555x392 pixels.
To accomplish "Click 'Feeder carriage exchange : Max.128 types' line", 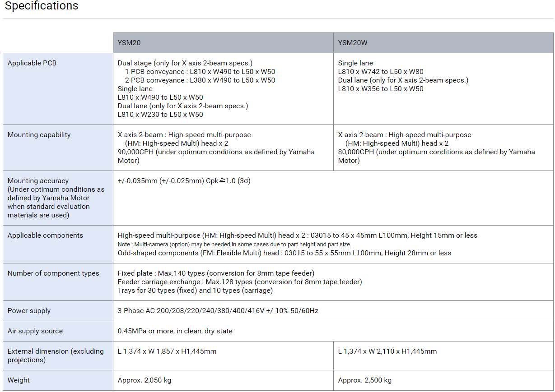I will tap(240, 282).
